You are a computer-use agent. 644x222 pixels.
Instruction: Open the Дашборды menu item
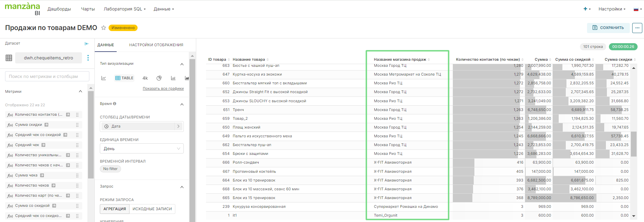59,9
